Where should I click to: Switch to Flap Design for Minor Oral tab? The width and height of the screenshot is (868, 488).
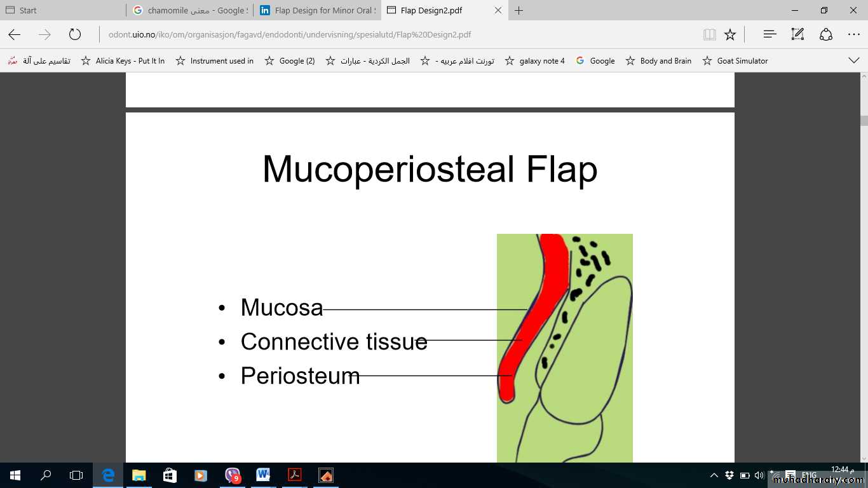click(318, 10)
